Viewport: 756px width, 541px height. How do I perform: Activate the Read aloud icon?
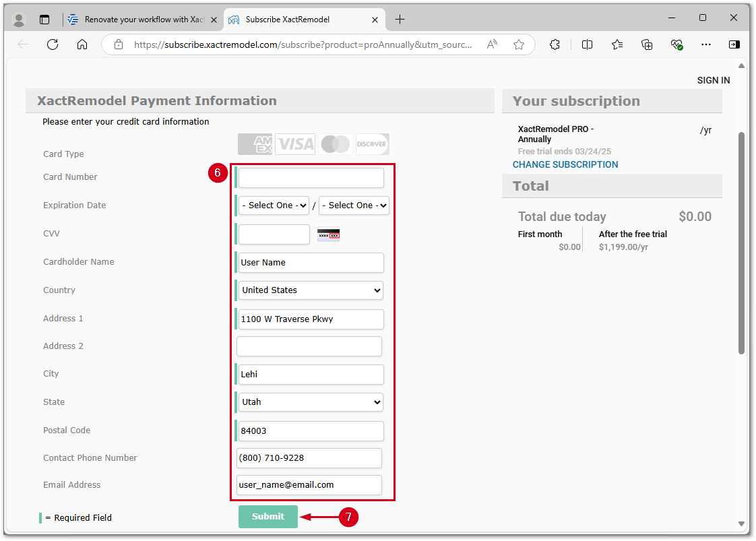[492, 45]
